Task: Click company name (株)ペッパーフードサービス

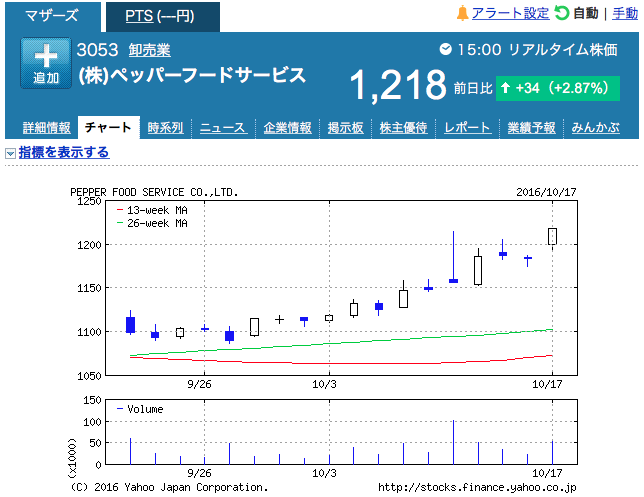Action: tap(192, 76)
